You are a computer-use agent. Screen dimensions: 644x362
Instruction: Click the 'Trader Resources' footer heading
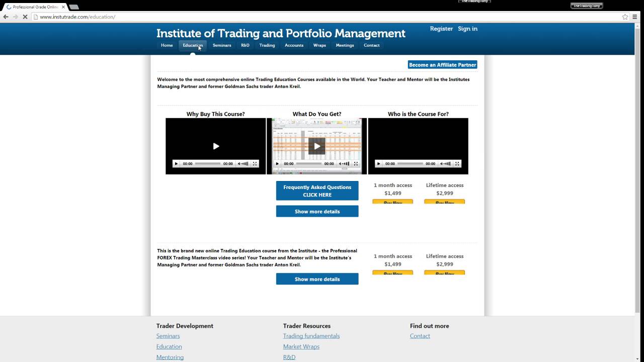click(307, 326)
